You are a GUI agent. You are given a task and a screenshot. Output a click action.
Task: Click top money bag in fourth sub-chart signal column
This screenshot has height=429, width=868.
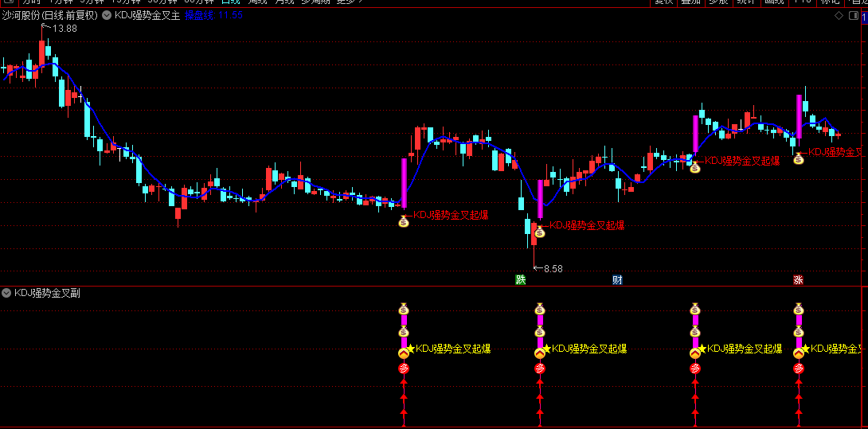pos(798,309)
